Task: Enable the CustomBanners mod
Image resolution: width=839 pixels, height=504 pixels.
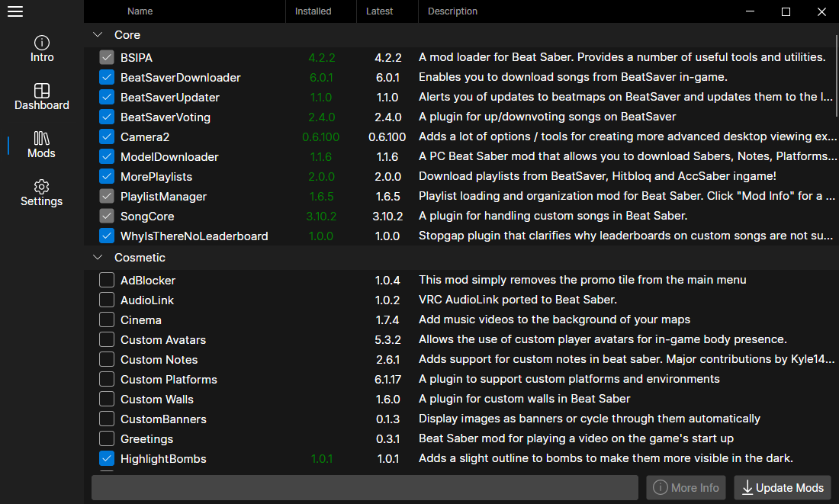Action: (x=107, y=419)
